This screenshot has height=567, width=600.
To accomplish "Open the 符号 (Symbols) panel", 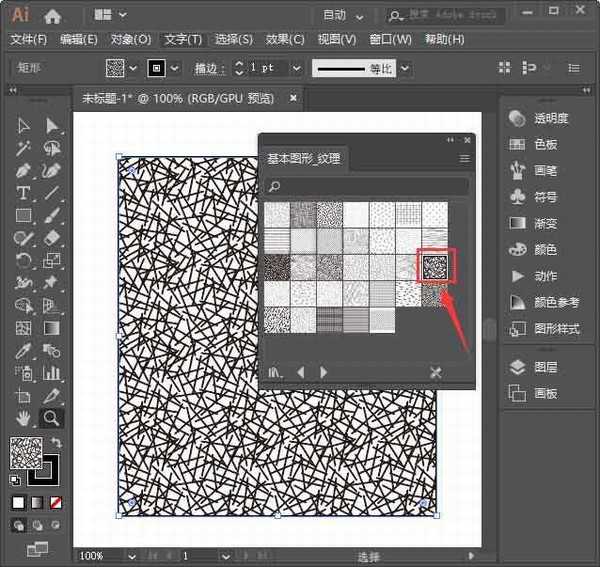I will [546, 197].
